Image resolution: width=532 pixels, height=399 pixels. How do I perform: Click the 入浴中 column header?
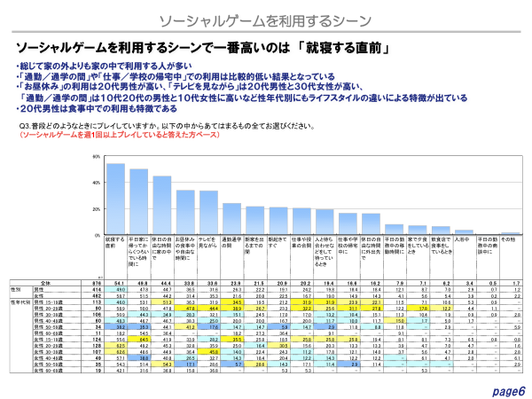[x=461, y=240]
